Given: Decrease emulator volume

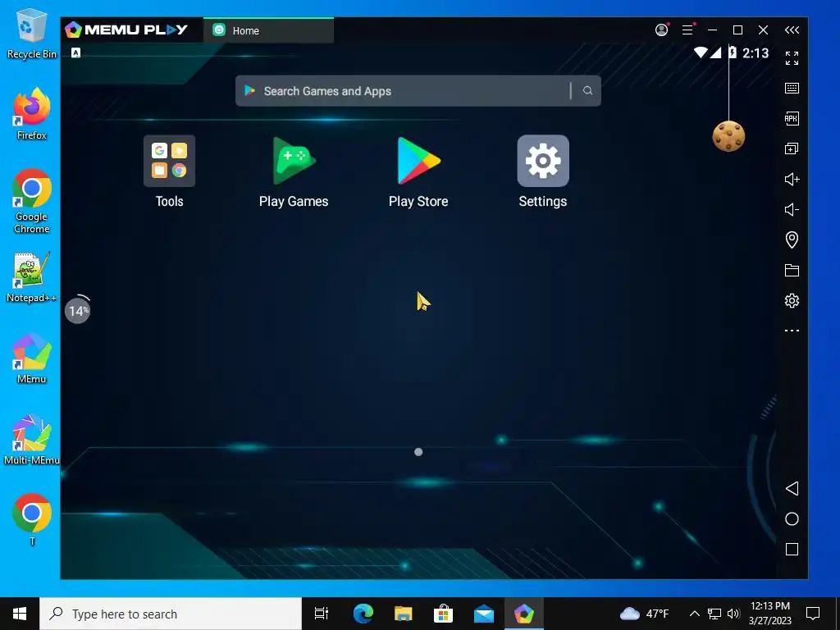Looking at the screenshot, I should pyautogui.click(x=792, y=209).
